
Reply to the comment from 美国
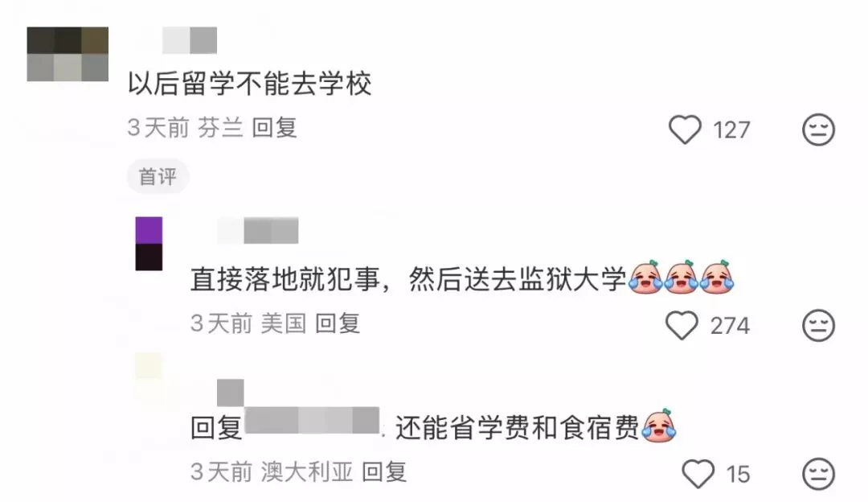coord(338,323)
